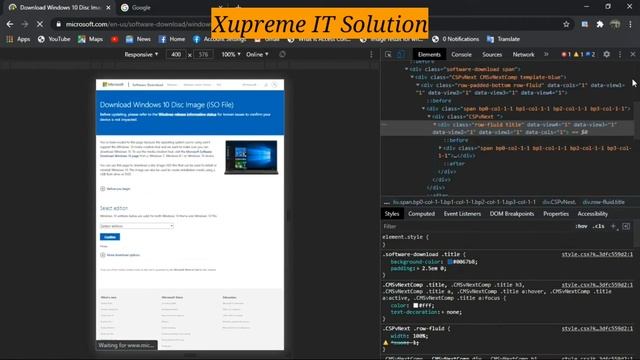Open the Extensions puzzle icon
Viewport: 640px width, 360px height.
click(600, 24)
